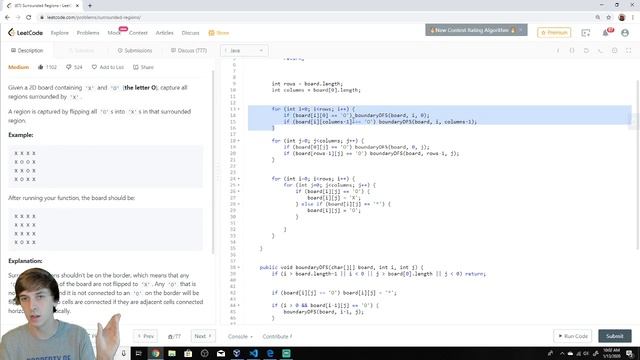Switch to the Discuss (777) tab
The image size is (640, 360).
pos(189,50)
